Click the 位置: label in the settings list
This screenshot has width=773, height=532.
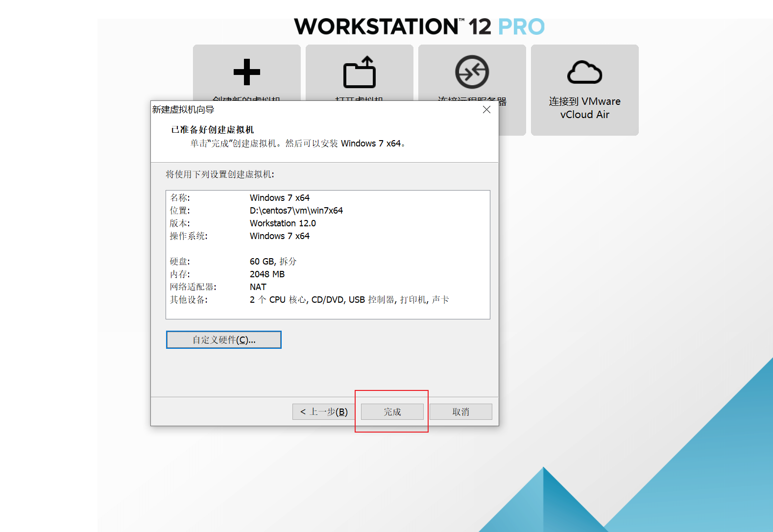click(180, 211)
